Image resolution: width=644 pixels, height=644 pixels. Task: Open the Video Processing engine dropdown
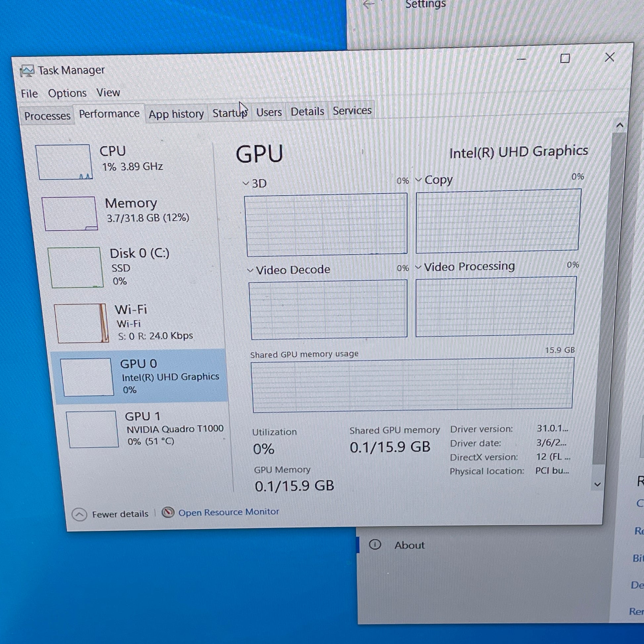418,267
